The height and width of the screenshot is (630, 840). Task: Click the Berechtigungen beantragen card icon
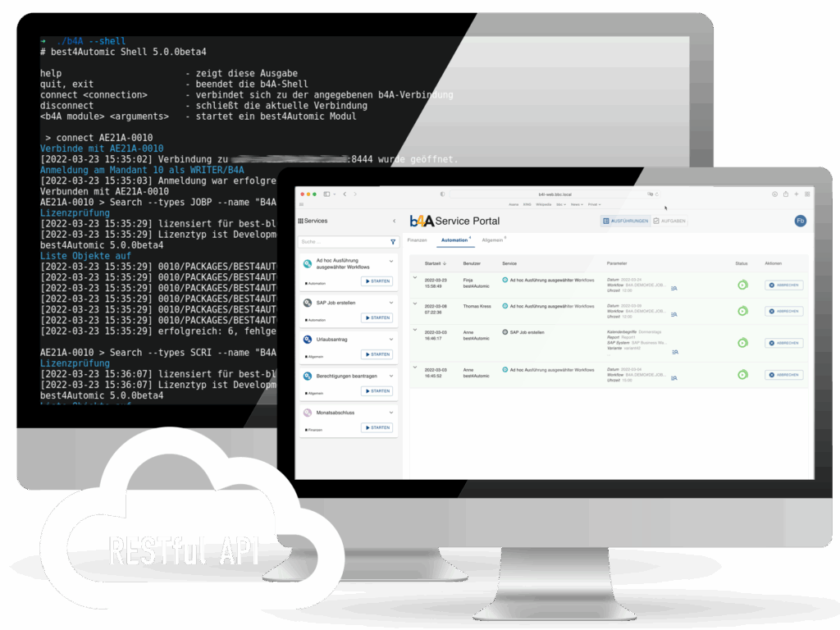[x=308, y=376]
